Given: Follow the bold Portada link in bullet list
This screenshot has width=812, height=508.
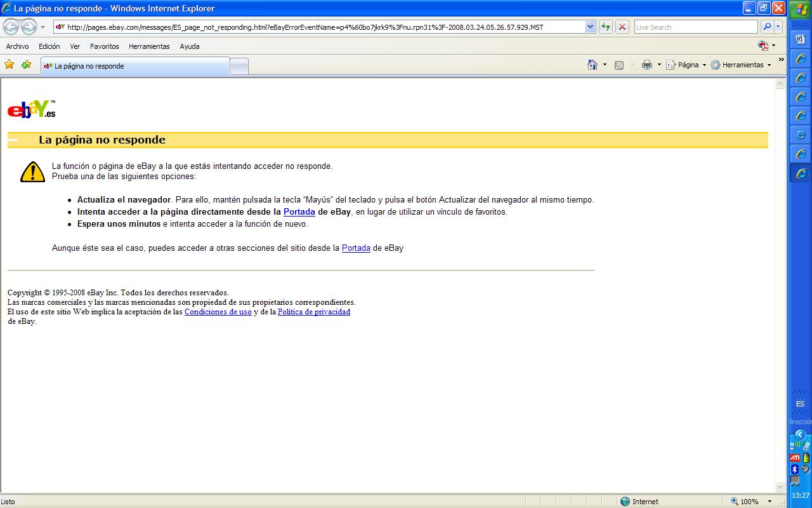Looking at the screenshot, I should tap(299, 211).
